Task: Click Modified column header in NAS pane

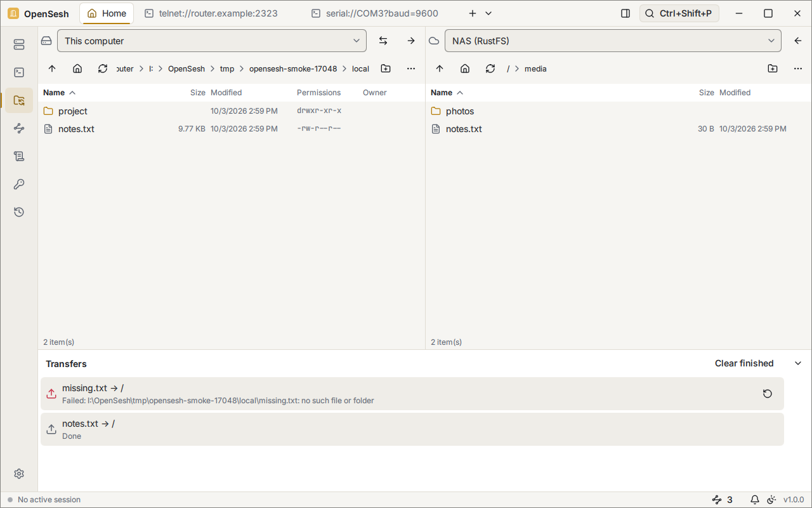Action: pyautogui.click(x=735, y=93)
